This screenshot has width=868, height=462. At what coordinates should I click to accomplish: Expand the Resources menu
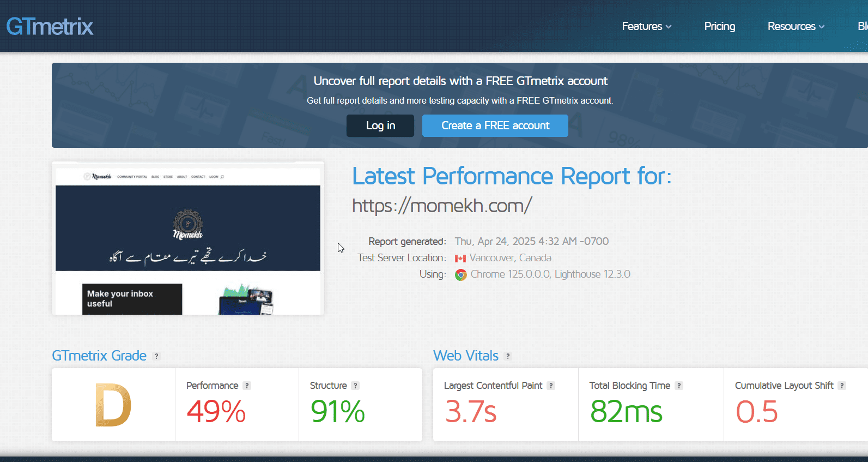click(x=796, y=26)
